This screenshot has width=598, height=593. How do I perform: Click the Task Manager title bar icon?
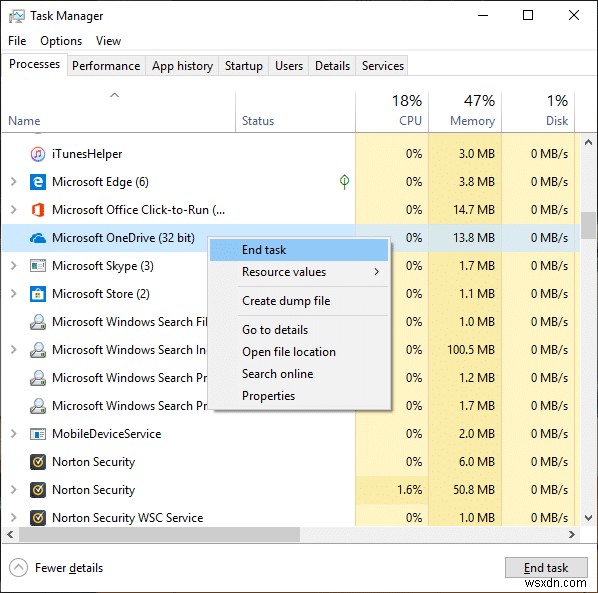click(x=16, y=16)
